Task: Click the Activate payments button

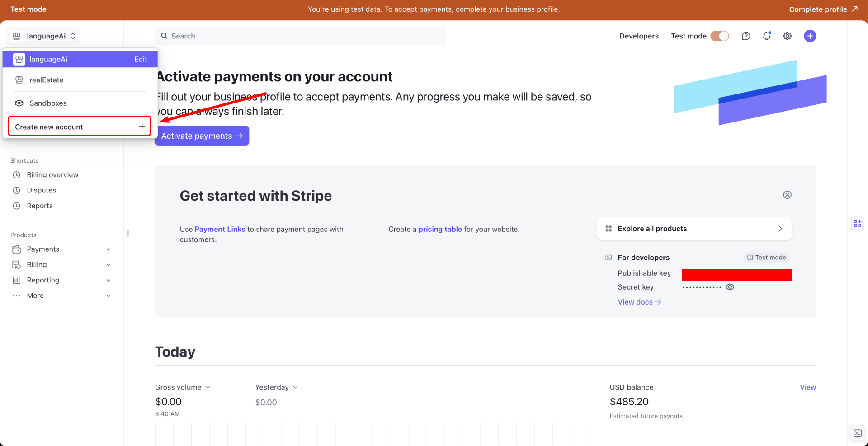Action: (x=202, y=136)
